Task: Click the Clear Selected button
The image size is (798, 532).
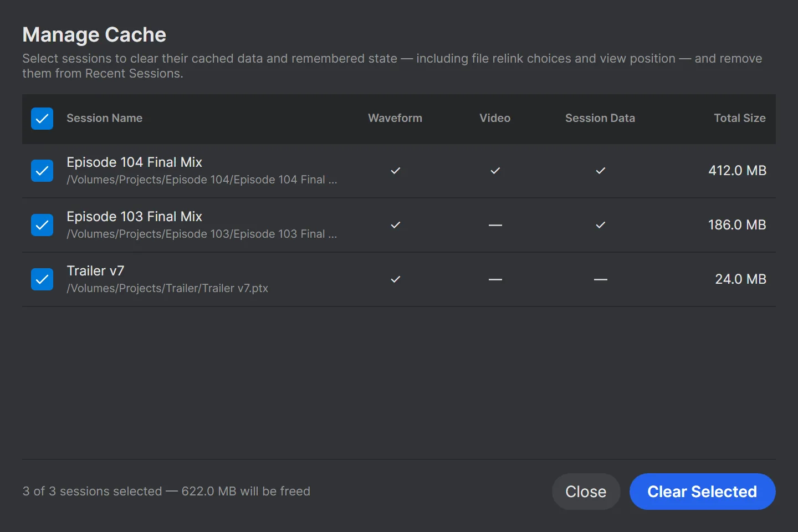Action: pos(702,492)
